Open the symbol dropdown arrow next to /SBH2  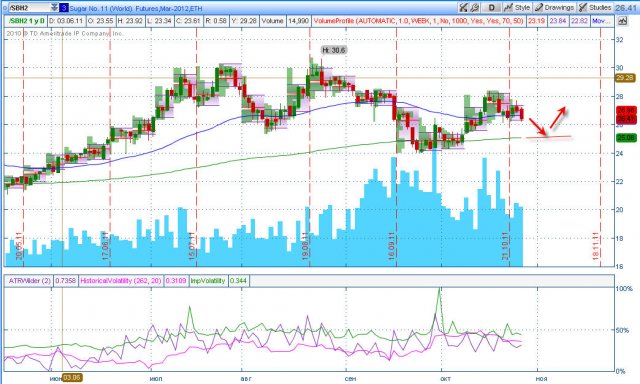pyautogui.click(x=54, y=8)
